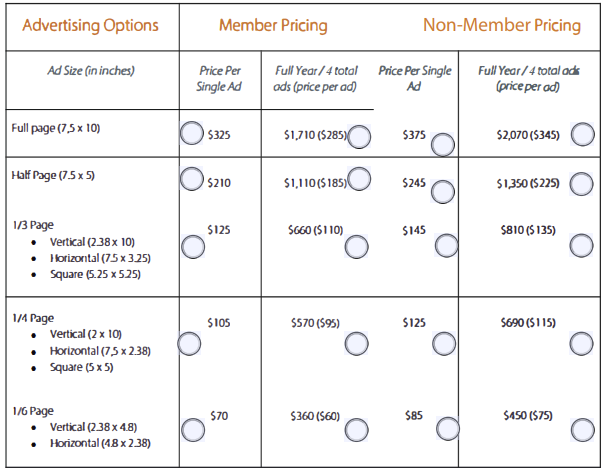The height and width of the screenshot is (473, 607).
Task: Choose Full page member full year $1,710
Action: [357, 136]
